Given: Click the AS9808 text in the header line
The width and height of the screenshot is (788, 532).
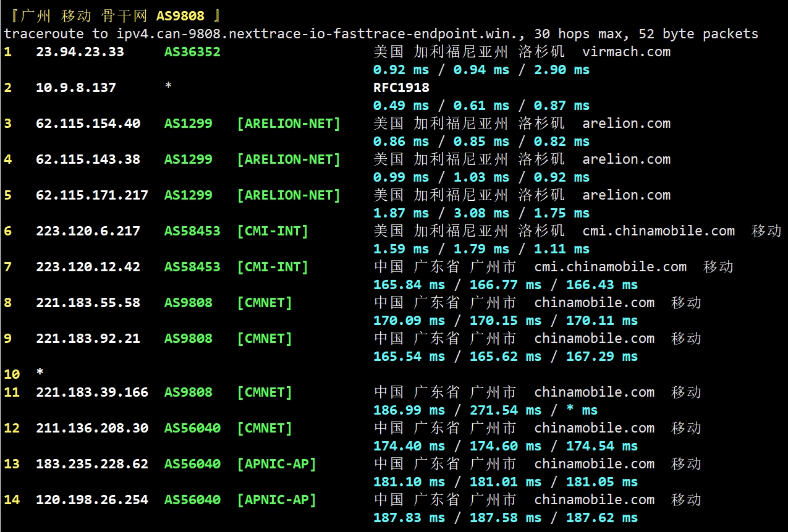Looking at the screenshot, I should click(180, 16).
